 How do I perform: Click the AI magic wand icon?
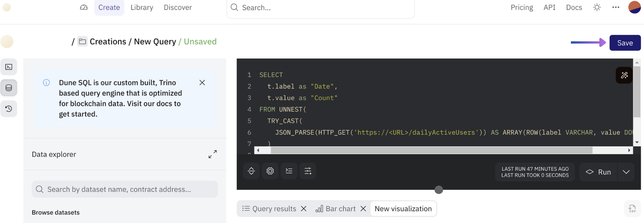[x=624, y=75]
